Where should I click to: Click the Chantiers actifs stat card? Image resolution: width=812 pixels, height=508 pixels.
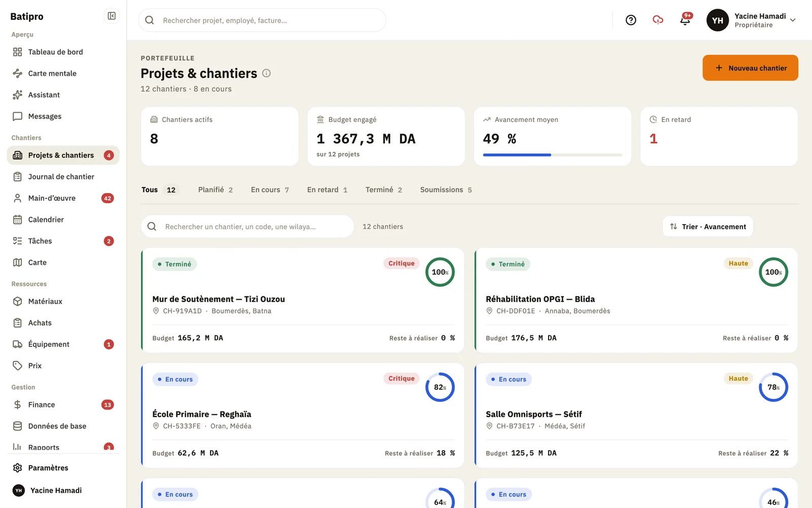(220, 136)
